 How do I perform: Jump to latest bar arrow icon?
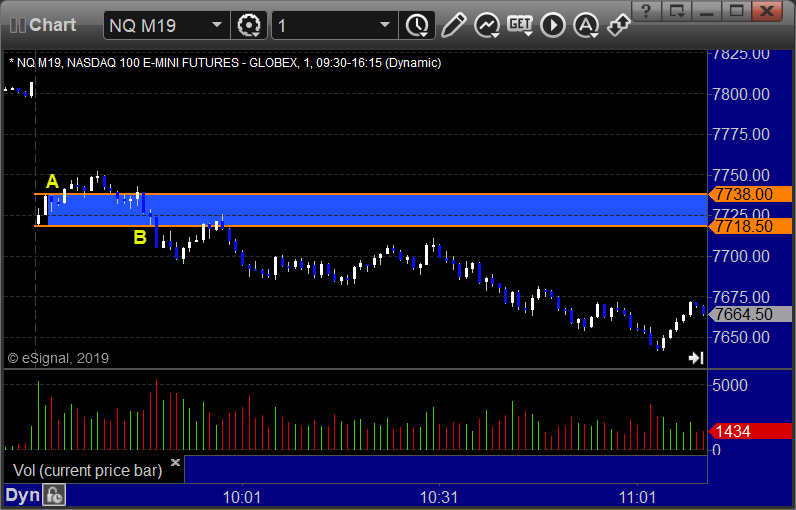point(696,358)
